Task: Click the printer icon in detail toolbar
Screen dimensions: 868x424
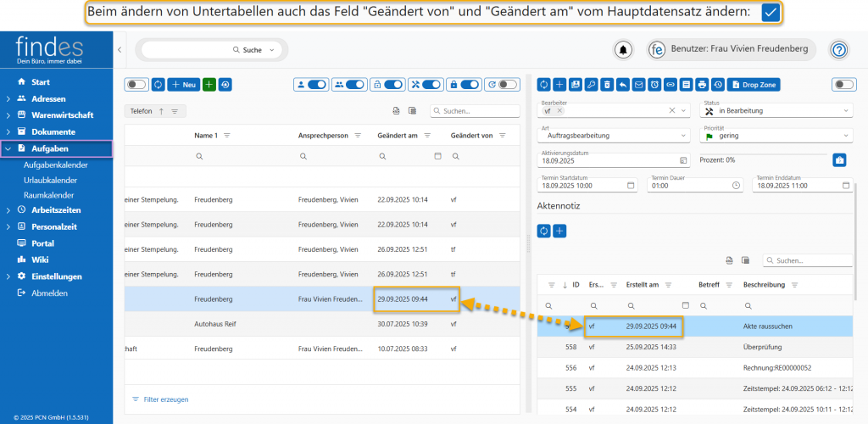Action: click(702, 84)
